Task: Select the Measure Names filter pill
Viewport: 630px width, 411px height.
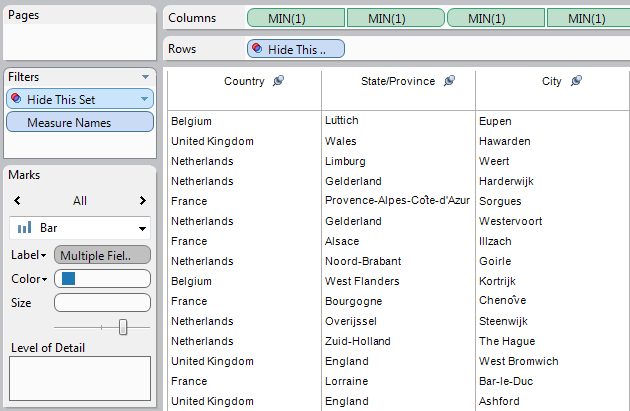Action: [80, 122]
